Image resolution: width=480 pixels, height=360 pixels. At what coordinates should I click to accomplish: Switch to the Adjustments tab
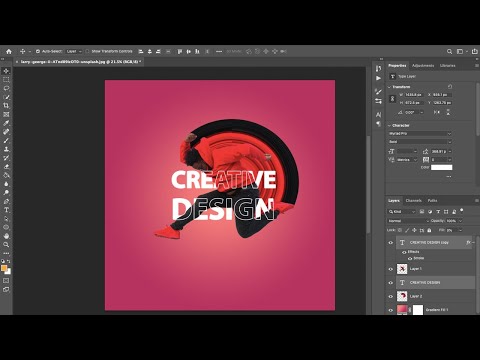coord(423,66)
